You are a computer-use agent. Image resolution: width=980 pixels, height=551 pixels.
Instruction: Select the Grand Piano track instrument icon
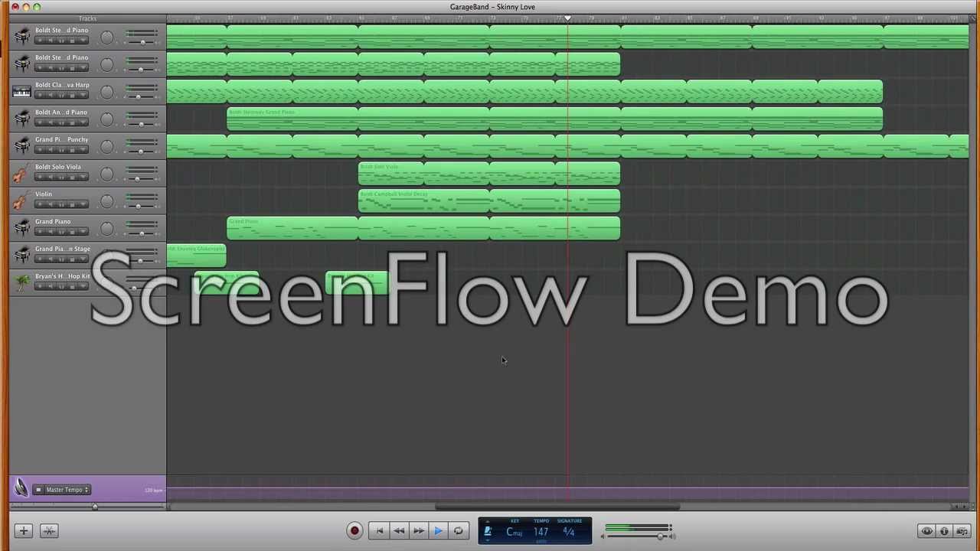[x=21, y=228]
